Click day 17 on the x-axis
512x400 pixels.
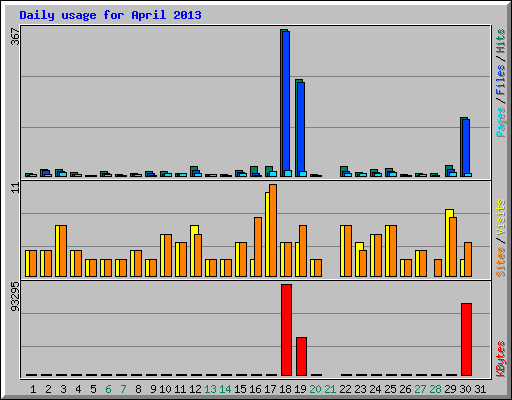270,389
